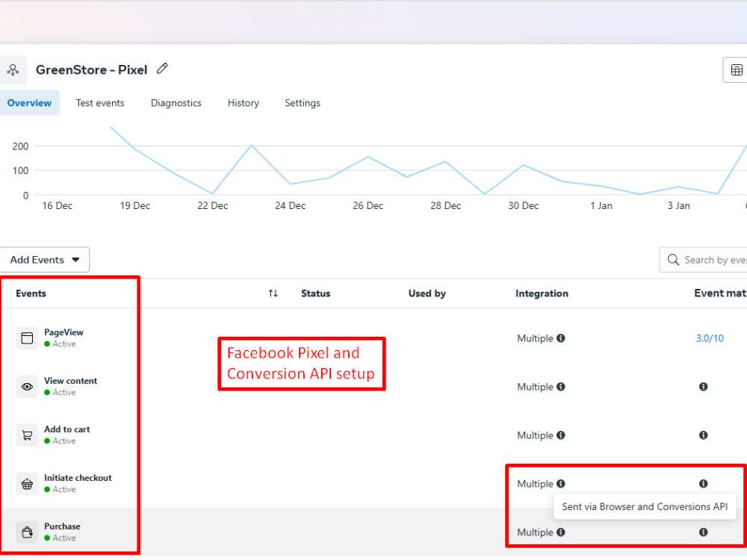Viewport: 747px width, 560px height.
Task: Select the Initiate checkout event name
Action: (78, 478)
